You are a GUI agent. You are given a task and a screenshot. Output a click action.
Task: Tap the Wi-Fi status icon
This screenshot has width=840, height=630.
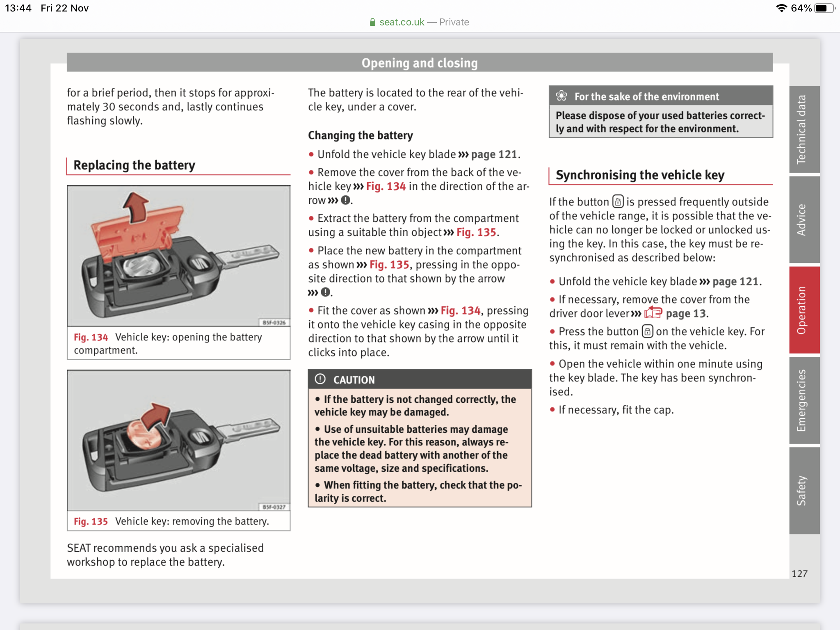coord(781,8)
